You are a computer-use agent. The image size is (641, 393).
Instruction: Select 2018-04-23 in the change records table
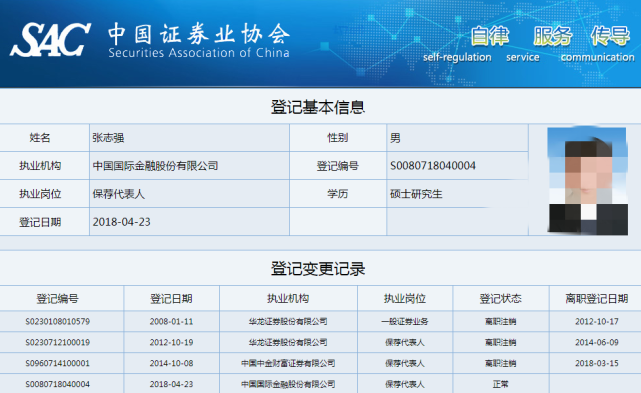171,384
